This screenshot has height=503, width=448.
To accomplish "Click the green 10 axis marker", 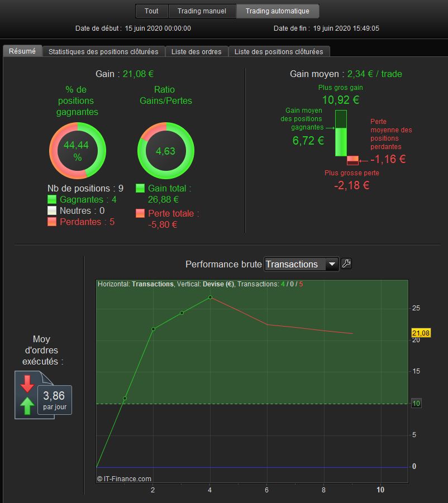I will pyautogui.click(x=416, y=403).
